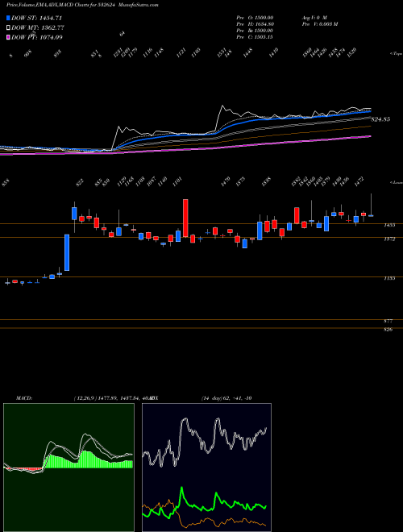Click the 877 price level label

point(389,321)
